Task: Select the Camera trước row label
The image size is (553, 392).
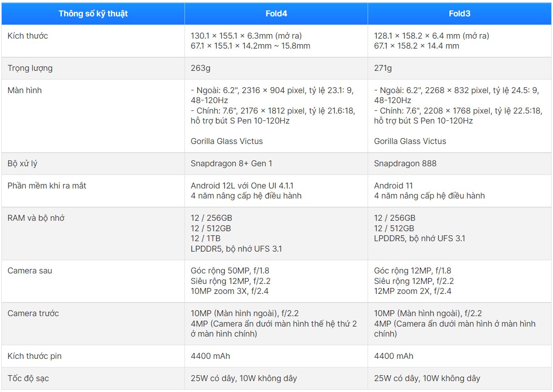Action: tap(33, 313)
